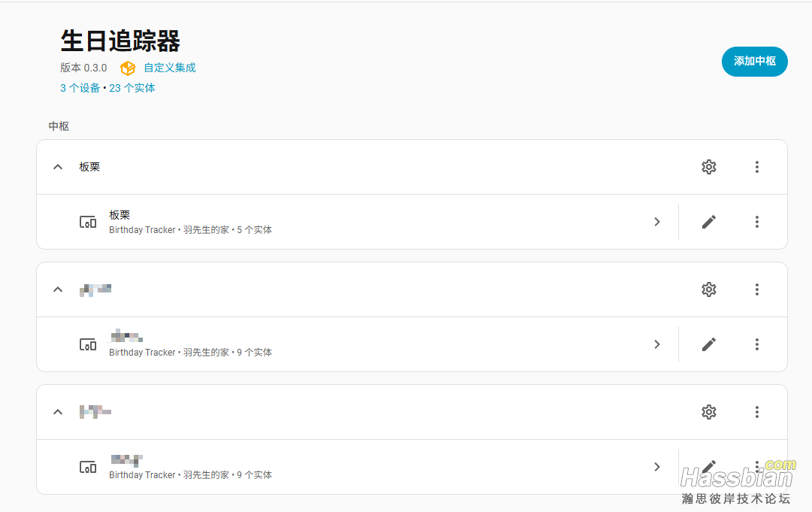Viewport: 812px width, 512px height.
Task: Open the 23 个实体 link
Action: coord(132,88)
